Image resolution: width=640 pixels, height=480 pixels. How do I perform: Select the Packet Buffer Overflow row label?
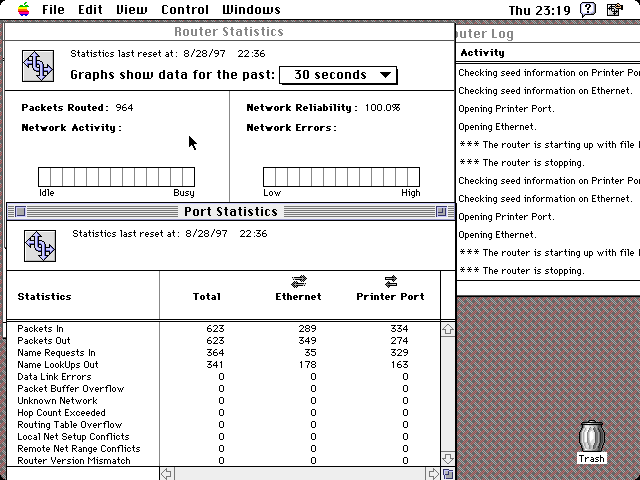click(71, 389)
